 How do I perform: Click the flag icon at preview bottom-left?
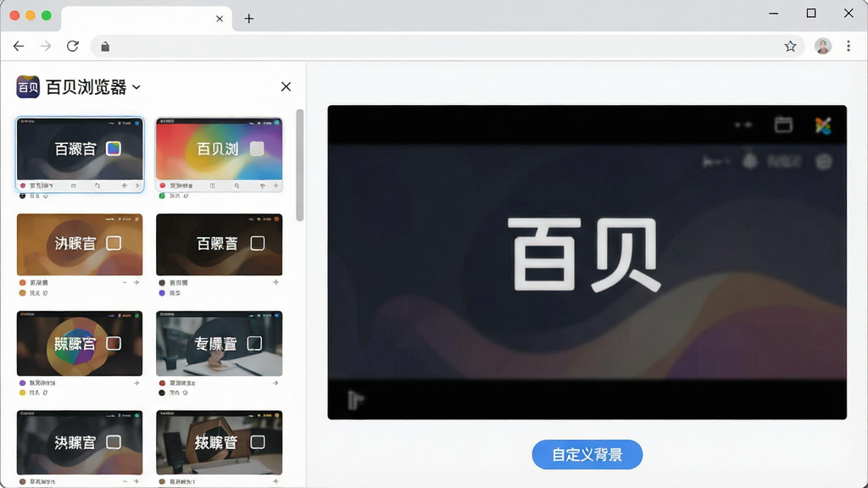(x=355, y=400)
